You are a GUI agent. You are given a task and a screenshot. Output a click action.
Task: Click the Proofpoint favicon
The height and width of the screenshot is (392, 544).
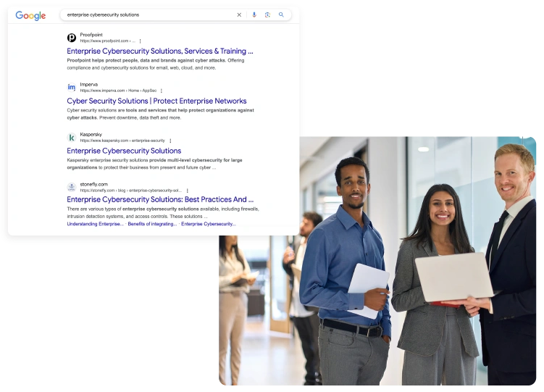(72, 38)
